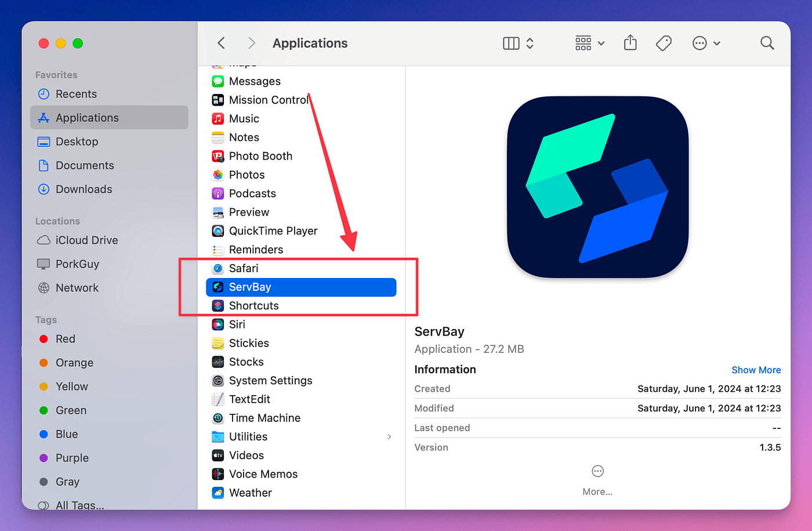Select the Photo Booth app icon

(x=218, y=156)
